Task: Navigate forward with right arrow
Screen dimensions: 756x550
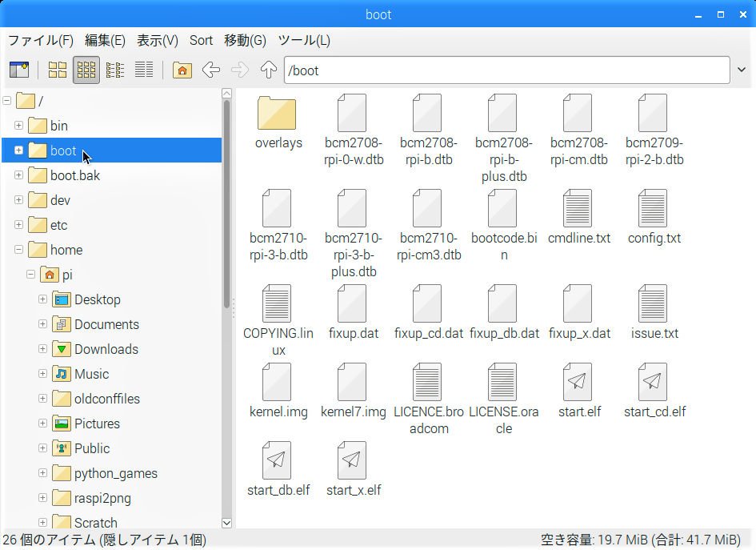Action: [x=240, y=70]
